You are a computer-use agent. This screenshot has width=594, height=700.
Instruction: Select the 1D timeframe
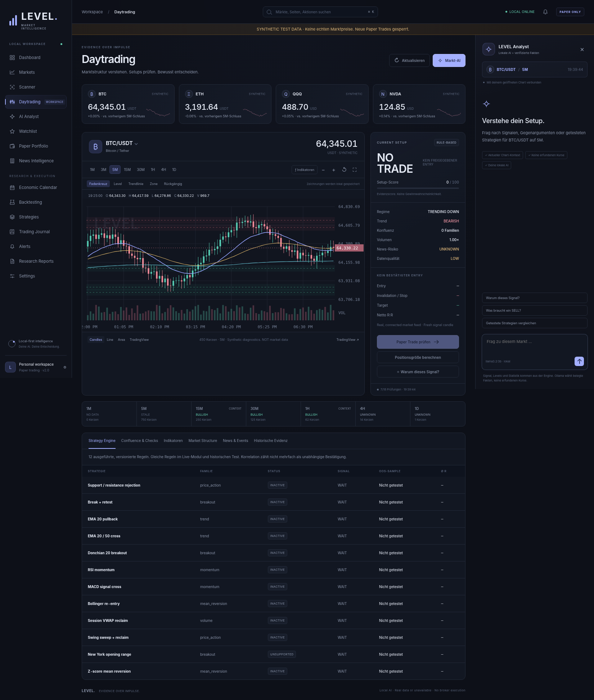(174, 170)
